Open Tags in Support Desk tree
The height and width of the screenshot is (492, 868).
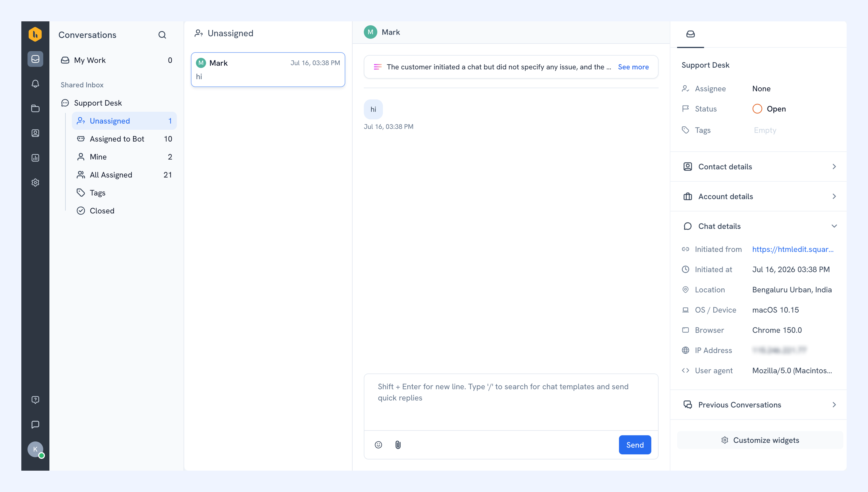[x=124, y=193]
